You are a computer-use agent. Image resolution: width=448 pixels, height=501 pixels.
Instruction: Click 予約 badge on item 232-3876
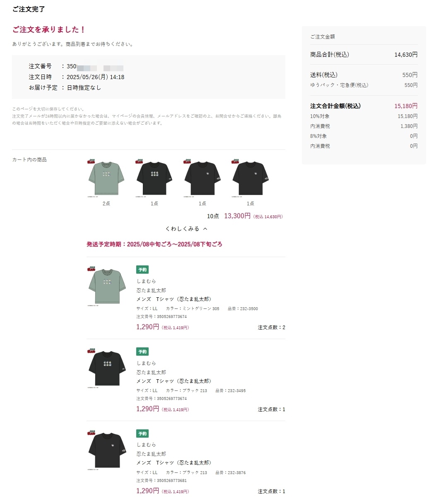pos(142,434)
